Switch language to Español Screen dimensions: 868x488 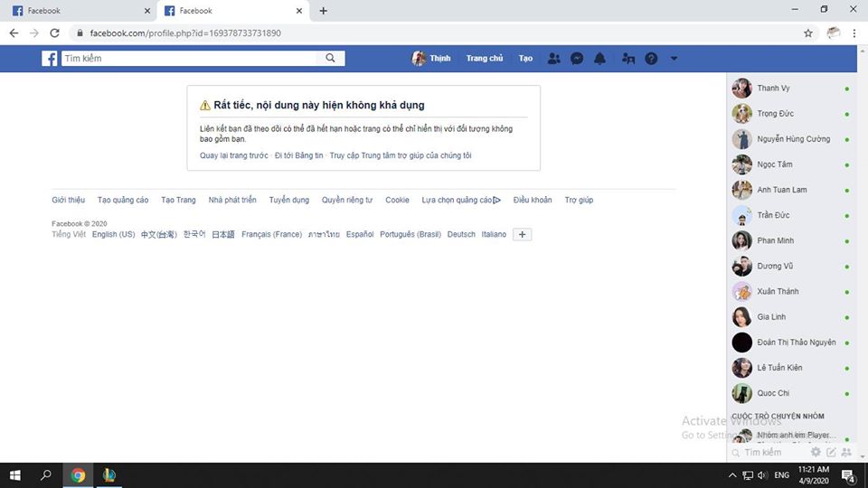[x=360, y=235]
